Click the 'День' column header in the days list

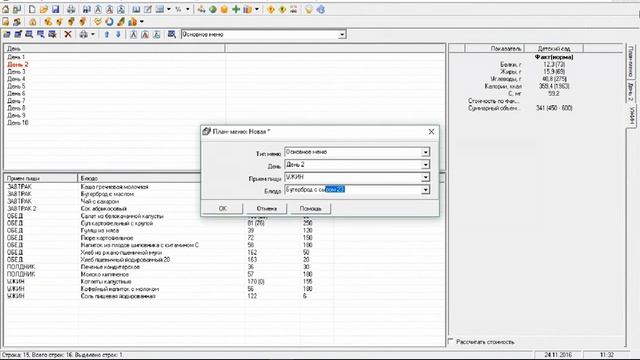coord(114,48)
